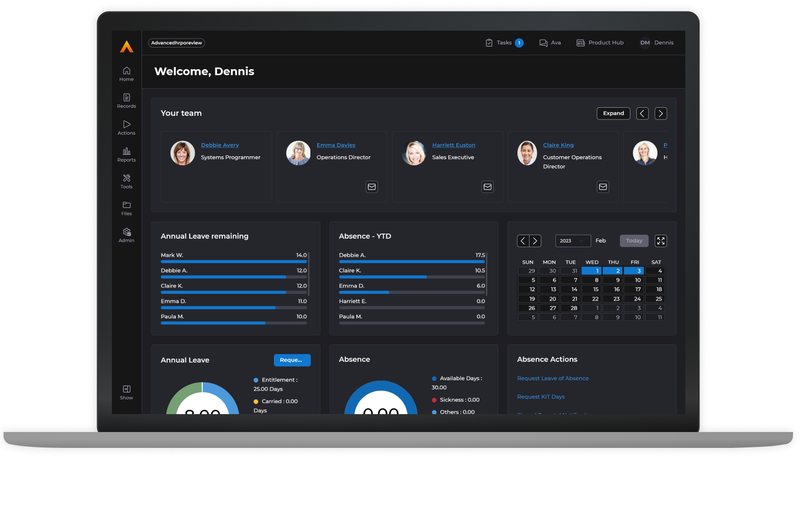Image resolution: width=812 pixels, height=524 pixels.
Task: Open Request Leave of Absence link
Action: 552,378
